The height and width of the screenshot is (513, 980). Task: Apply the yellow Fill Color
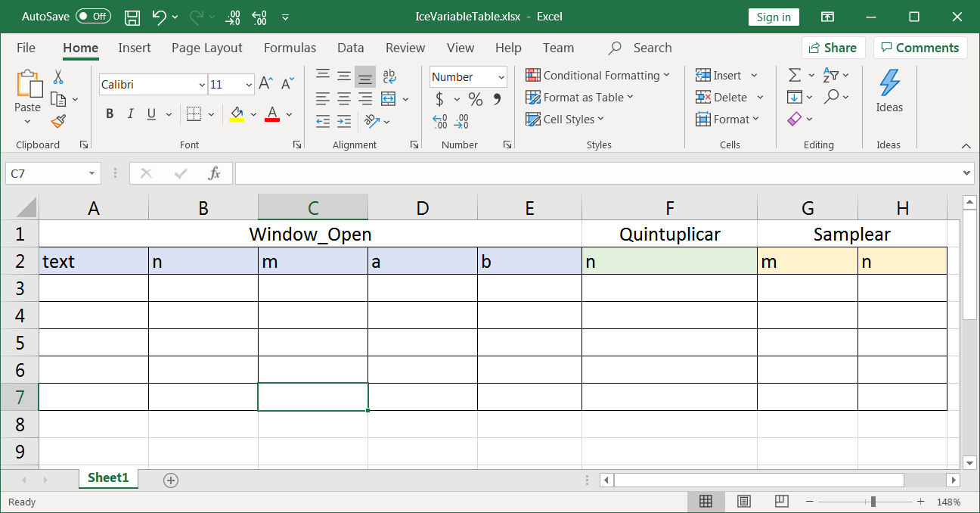237,114
